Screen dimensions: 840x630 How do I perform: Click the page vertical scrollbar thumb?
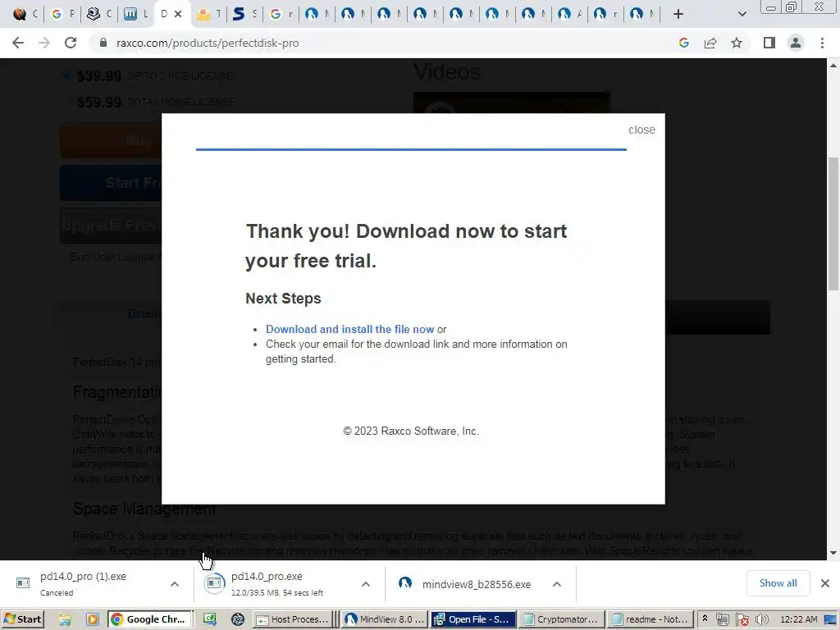(x=833, y=224)
